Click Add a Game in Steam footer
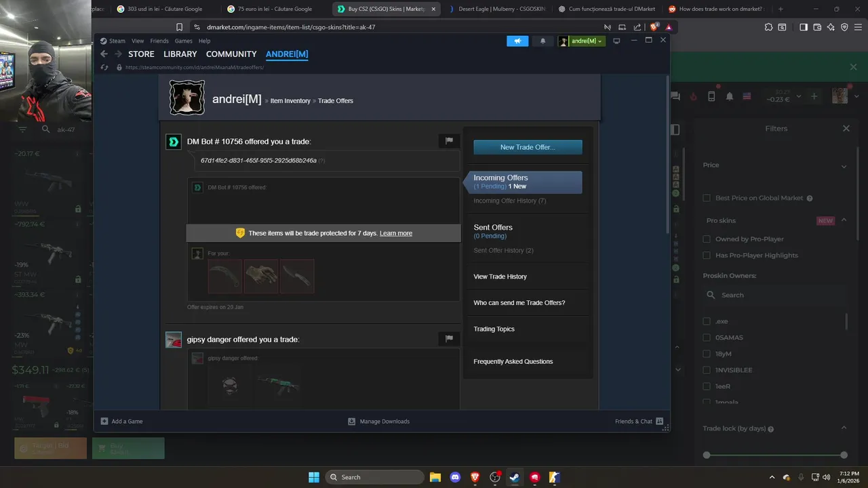 point(122,421)
